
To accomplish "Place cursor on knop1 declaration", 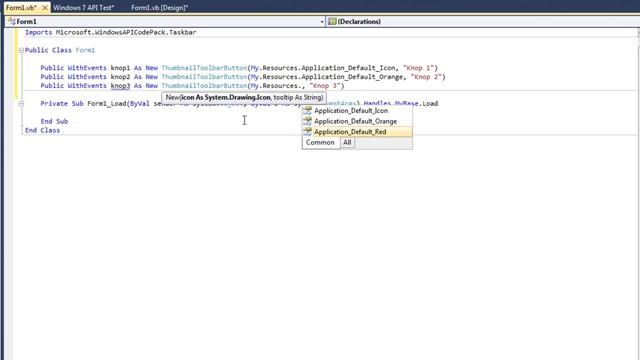I will click(x=120, y=68).
